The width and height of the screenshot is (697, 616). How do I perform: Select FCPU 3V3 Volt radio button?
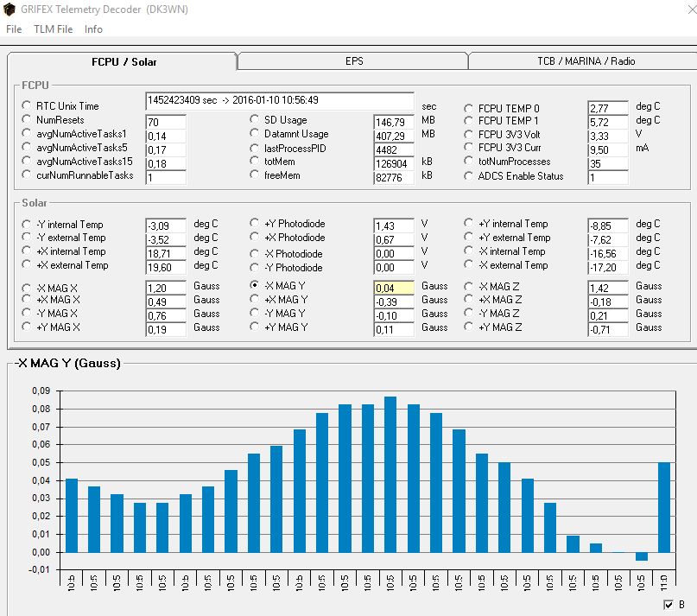(468, 134)
